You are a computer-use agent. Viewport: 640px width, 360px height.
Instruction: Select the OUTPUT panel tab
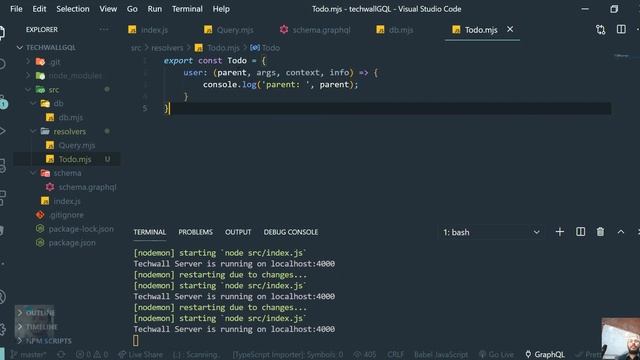tap(238, 232)
